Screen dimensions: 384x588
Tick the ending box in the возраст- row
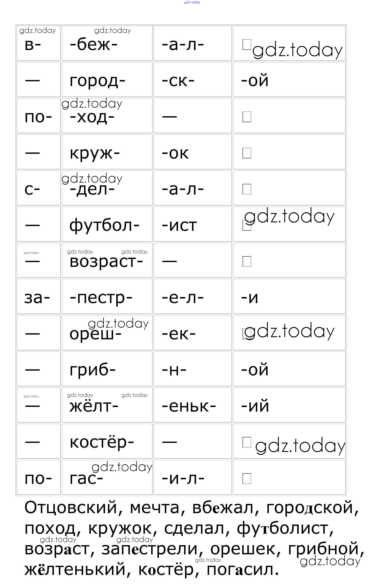coord(247,261)
